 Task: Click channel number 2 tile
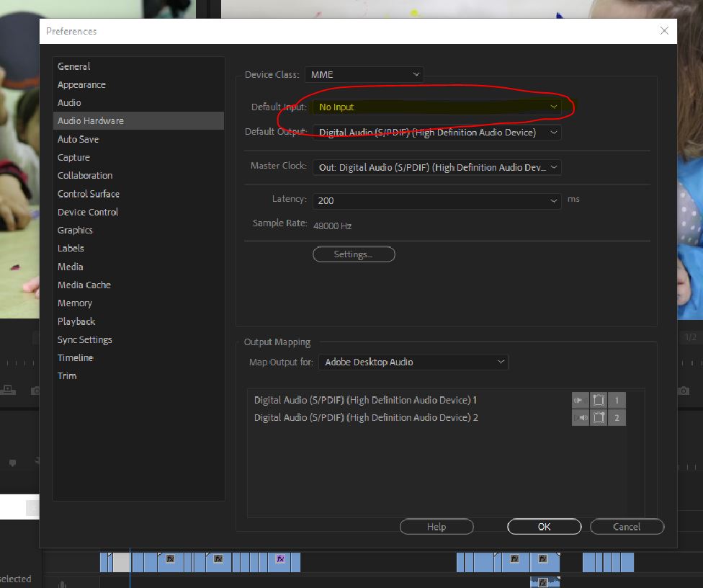(x=617, y=417)
